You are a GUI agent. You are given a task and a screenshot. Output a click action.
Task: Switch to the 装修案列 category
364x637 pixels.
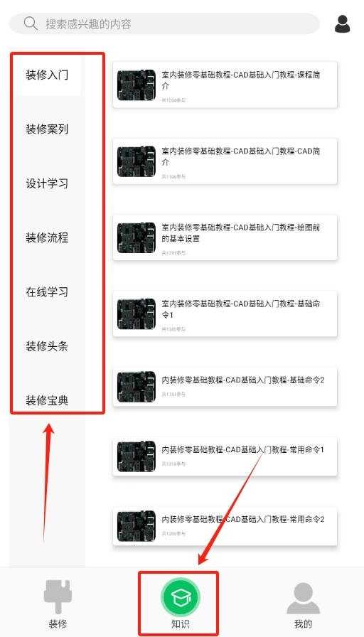point(47,129)
